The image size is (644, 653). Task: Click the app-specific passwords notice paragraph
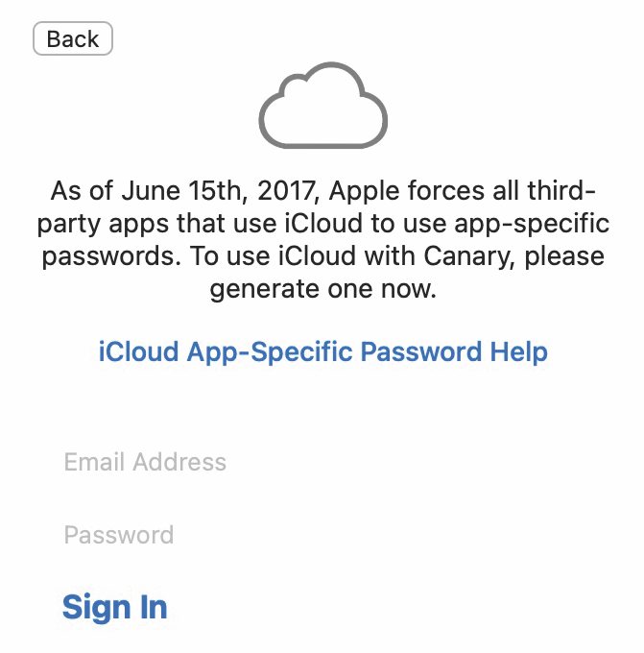323,240
